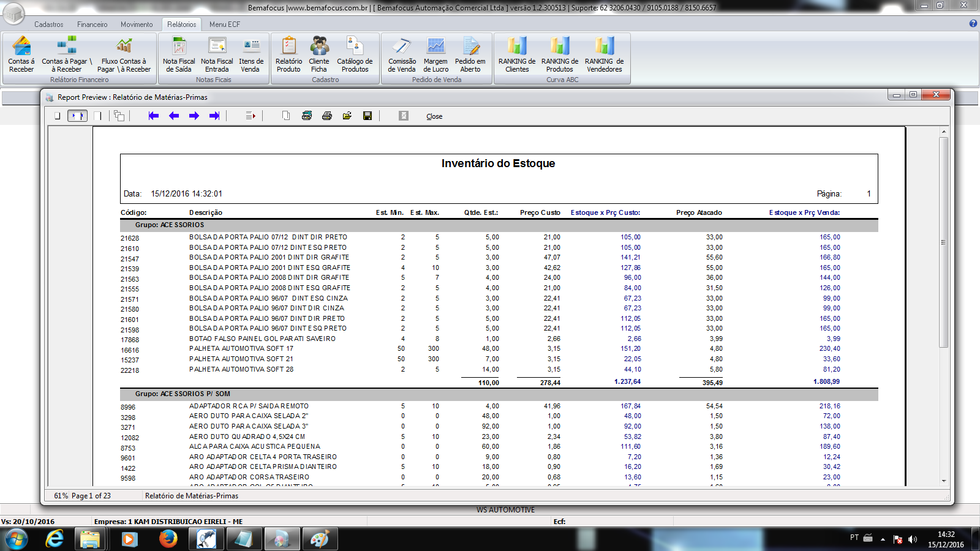Open Margem de Lucro report

(435, 54)
